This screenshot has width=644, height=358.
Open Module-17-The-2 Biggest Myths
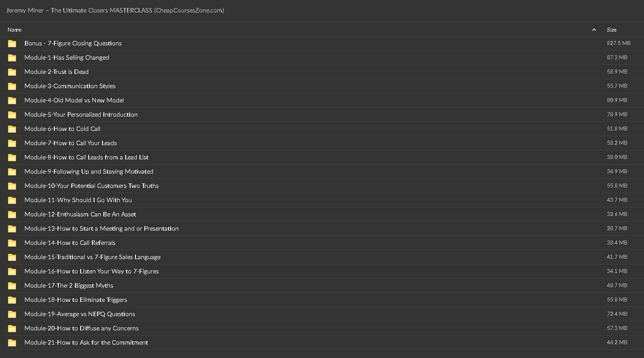coord(69,285)
